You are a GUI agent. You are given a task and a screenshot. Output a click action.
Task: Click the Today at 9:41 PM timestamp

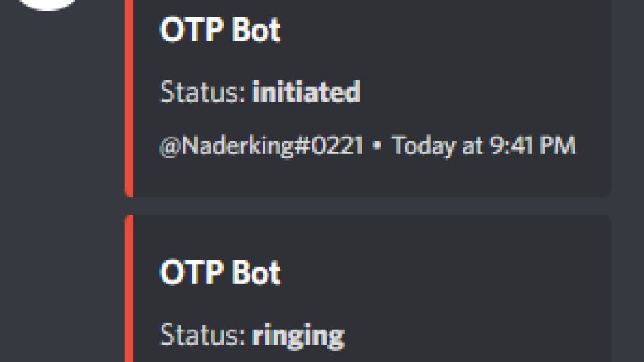click(484, 146)
